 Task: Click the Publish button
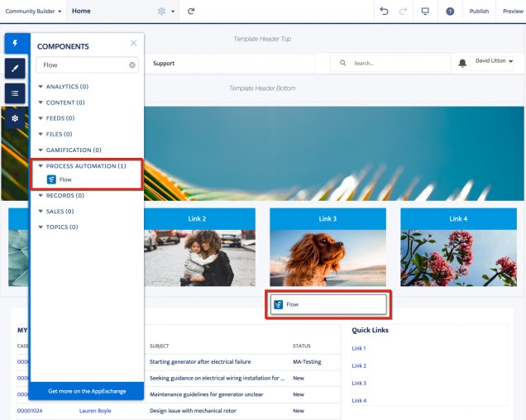click(479, 12)
